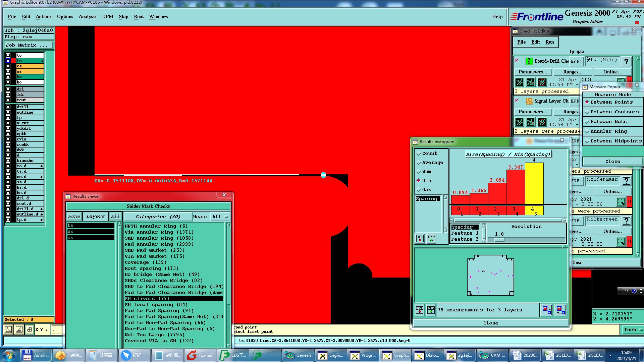Click the Resolution slider handle
The image size is (644, 362).
pos(499,240)
